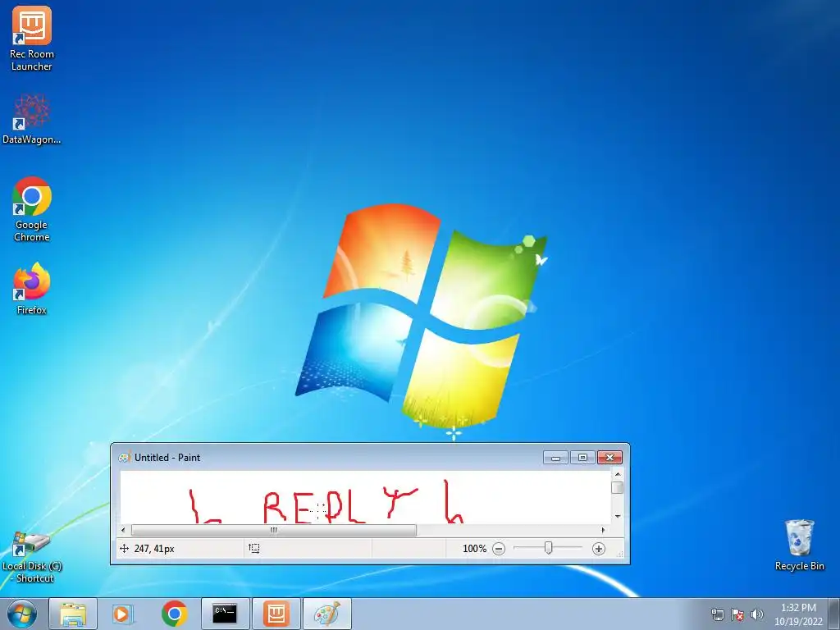The image size is (840, 630).
Task: Open the DataWagon desktop shortcut
Action: click(32, 119)
